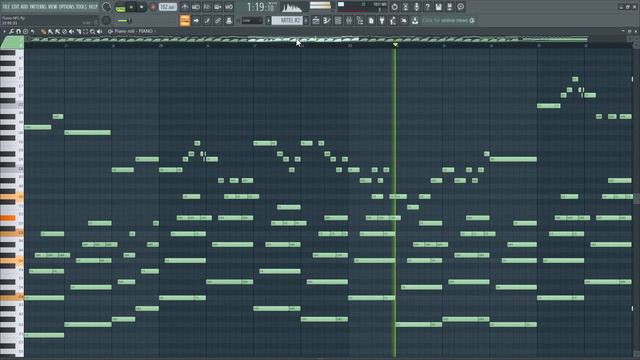Image resolution: width=640 pixels, height=360 pixels.
Task: Open the tempo tapper icon
Action: click(393, 20)
